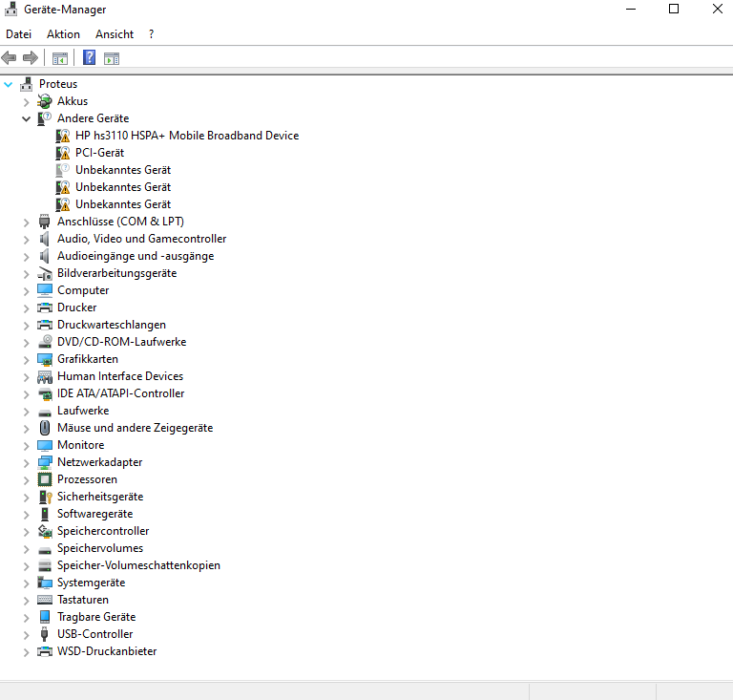Screen dimensions: 733x700
Task: Open the Datei menu
Action: click(x=19, y=34)
